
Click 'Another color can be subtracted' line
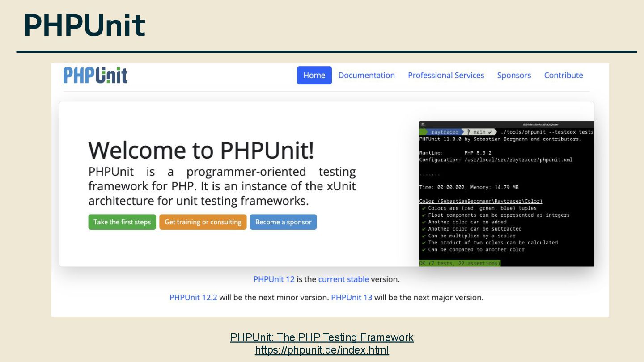tap(472, 229)
